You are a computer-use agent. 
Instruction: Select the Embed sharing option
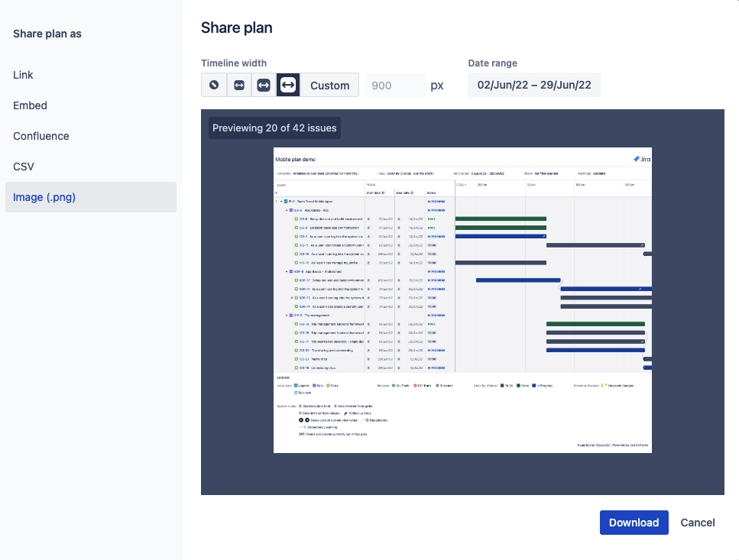click(x=31, y=105)
